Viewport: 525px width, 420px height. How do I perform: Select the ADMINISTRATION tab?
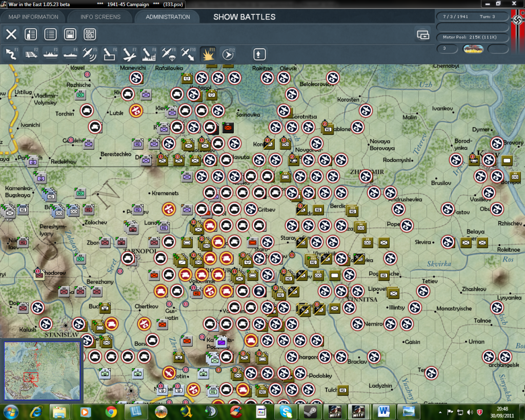(168, 17)
